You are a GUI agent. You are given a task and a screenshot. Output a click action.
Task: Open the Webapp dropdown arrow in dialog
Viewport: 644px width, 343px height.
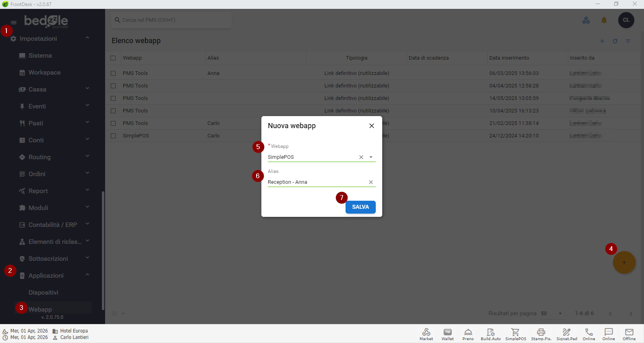point(371,157)
